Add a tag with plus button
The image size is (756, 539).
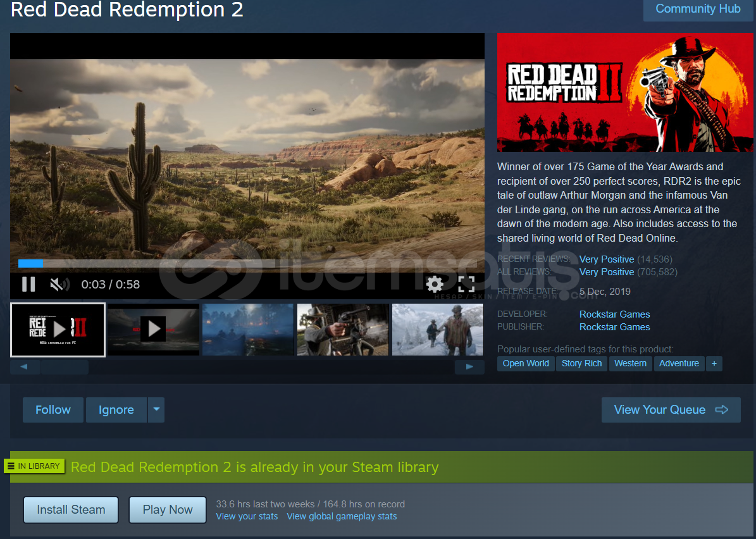pyautogui.click(x=714, y=364)
